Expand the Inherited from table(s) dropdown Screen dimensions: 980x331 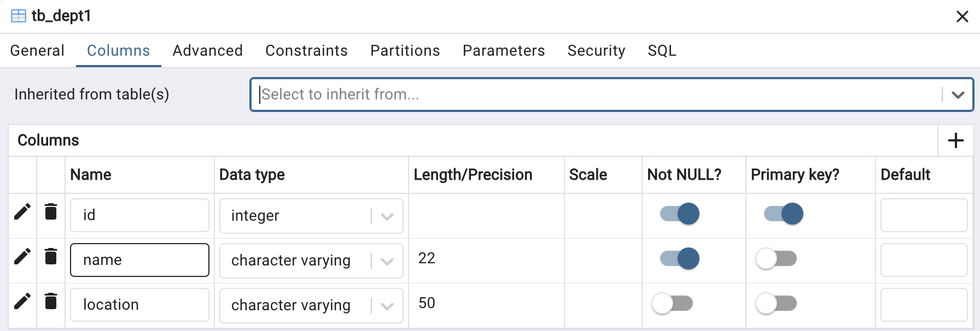958,94
